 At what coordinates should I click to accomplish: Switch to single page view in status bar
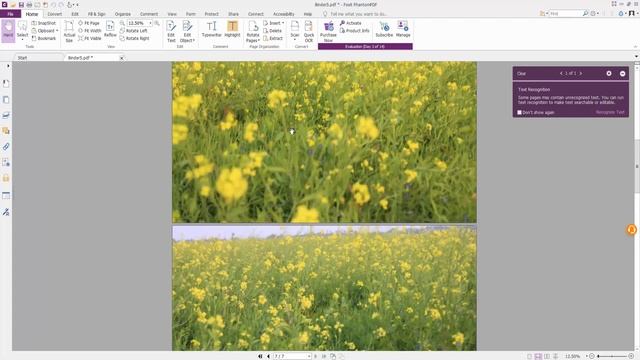(x=529, y=356)
